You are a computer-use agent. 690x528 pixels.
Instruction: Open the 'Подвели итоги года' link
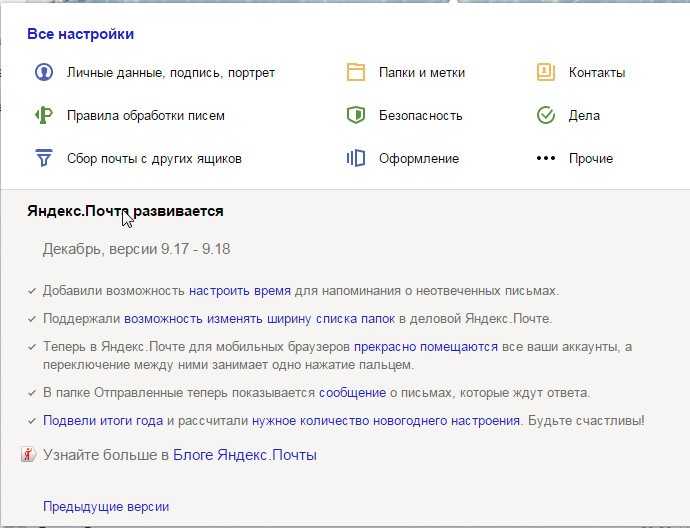(x=103, y=421)
